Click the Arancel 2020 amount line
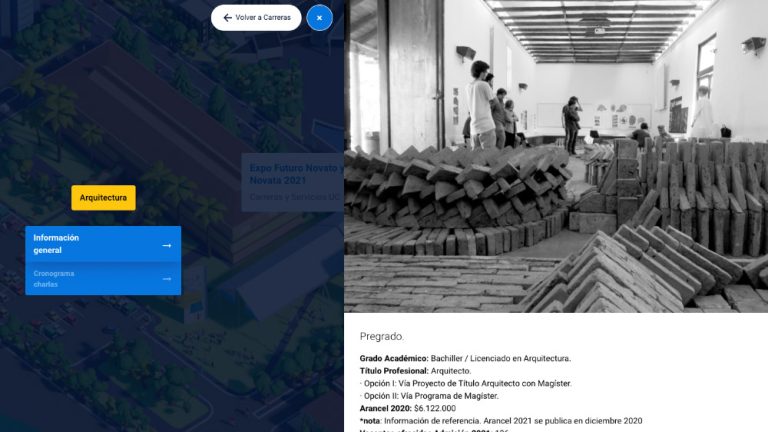This screenshot has width=768, height=432. point(408,408)
